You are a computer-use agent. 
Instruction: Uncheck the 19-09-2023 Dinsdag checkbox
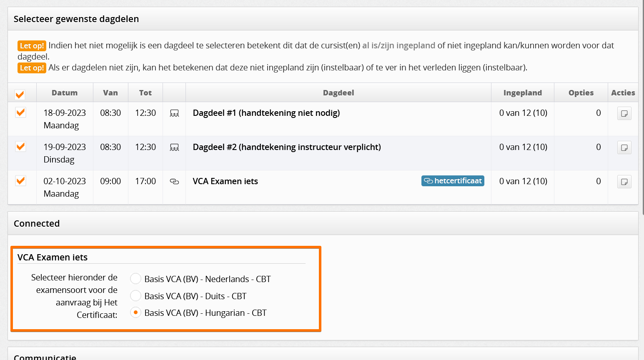tap(20, 147)
